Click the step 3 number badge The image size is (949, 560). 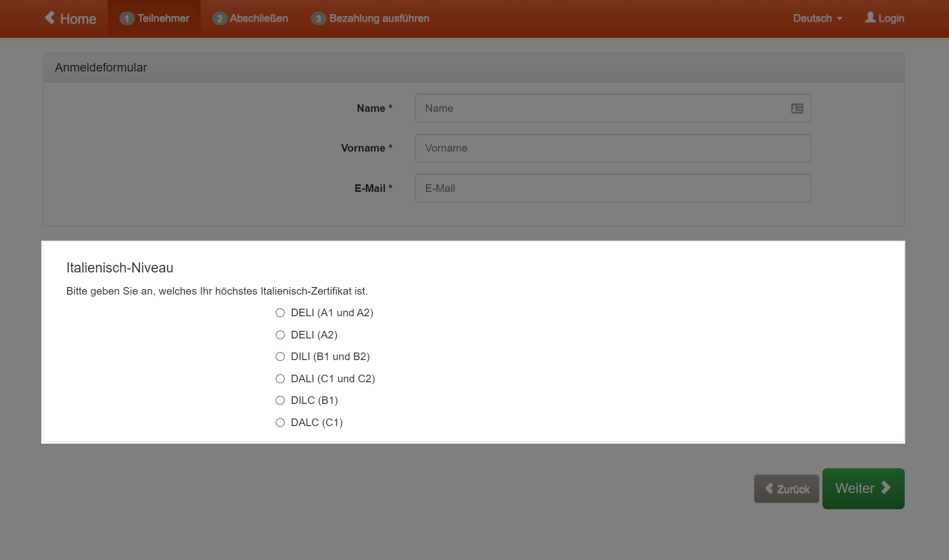pyautogui.click(x=318, y=19)
